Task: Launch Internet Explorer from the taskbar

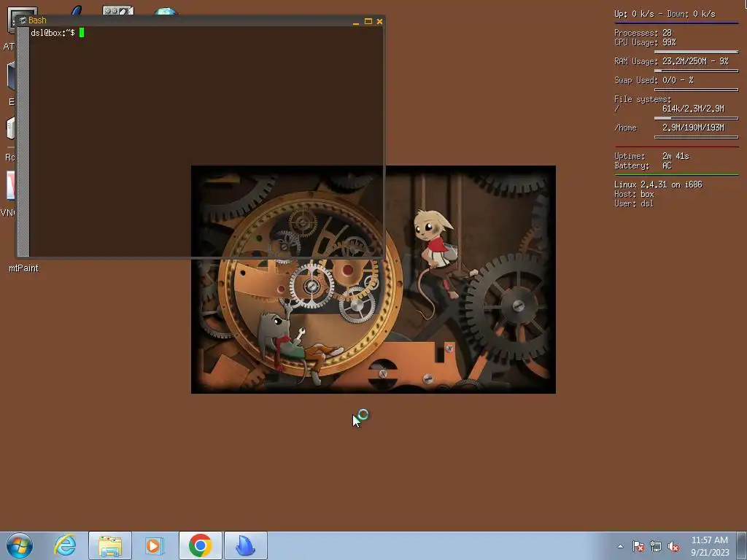Action: coord(65,545)
